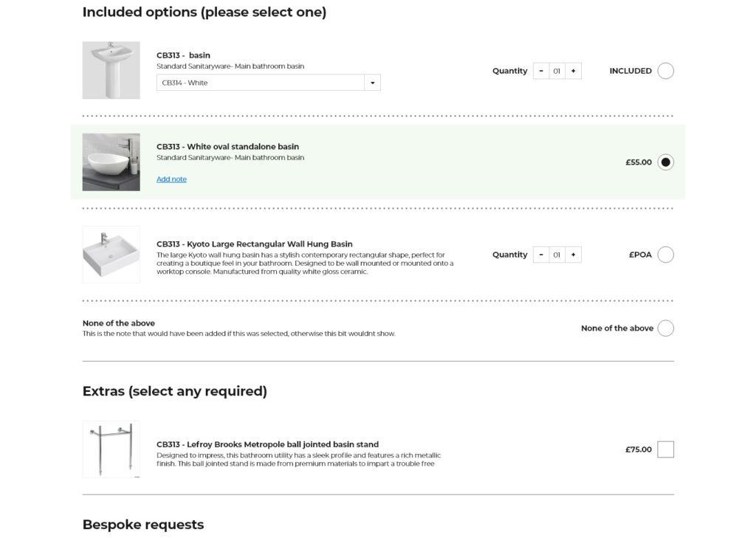Choose the None of the above option

665,328
